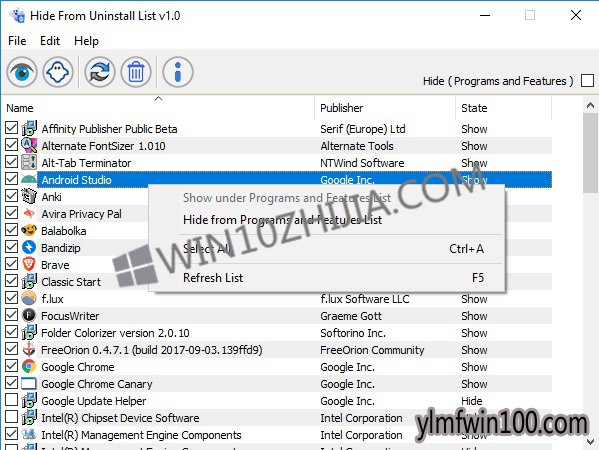The image size is (599, 450).
Task: Click the FreeOrion icon
Action: [x=29, y=350]
